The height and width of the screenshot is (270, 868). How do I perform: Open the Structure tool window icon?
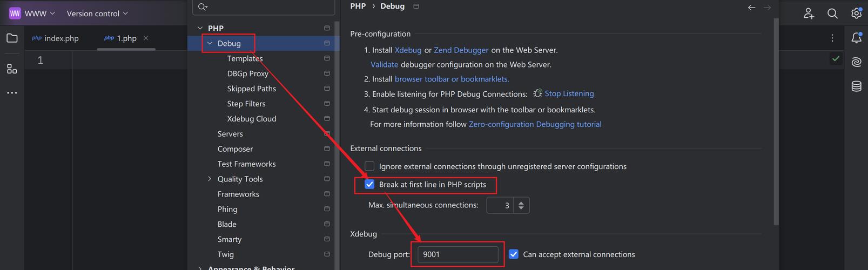(x=12, y=69)
